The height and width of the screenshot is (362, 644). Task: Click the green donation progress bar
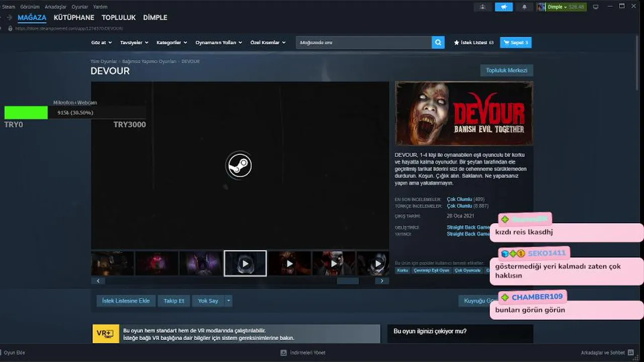[x=26, y=113]
